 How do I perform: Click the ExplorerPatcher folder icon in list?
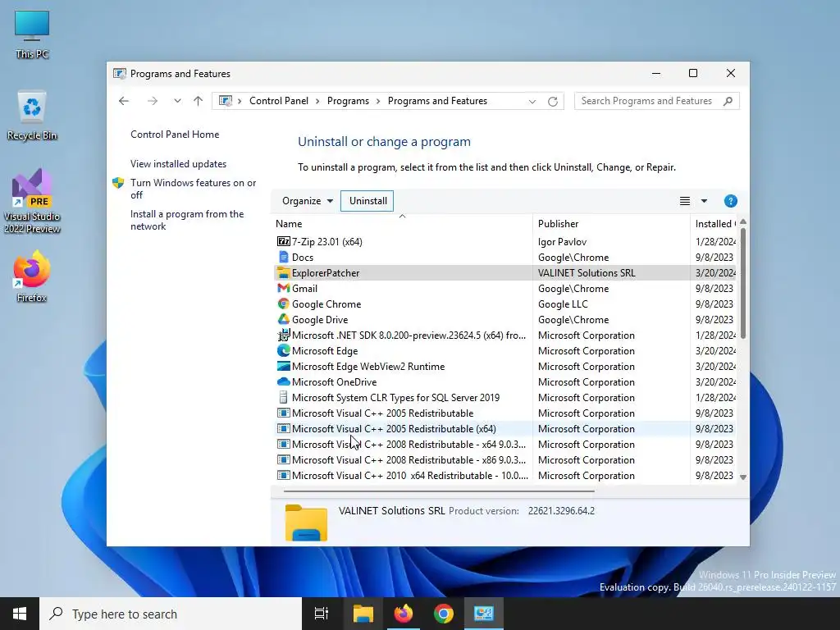click(283, 272)
